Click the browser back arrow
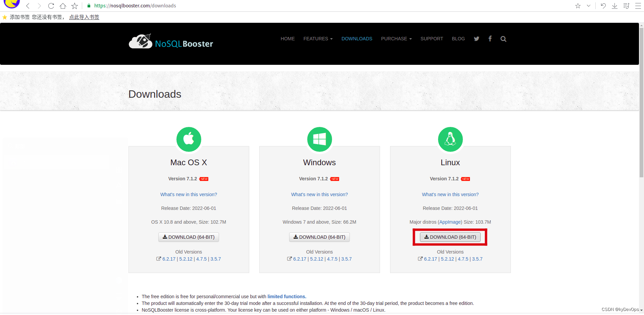 point(28,6)
